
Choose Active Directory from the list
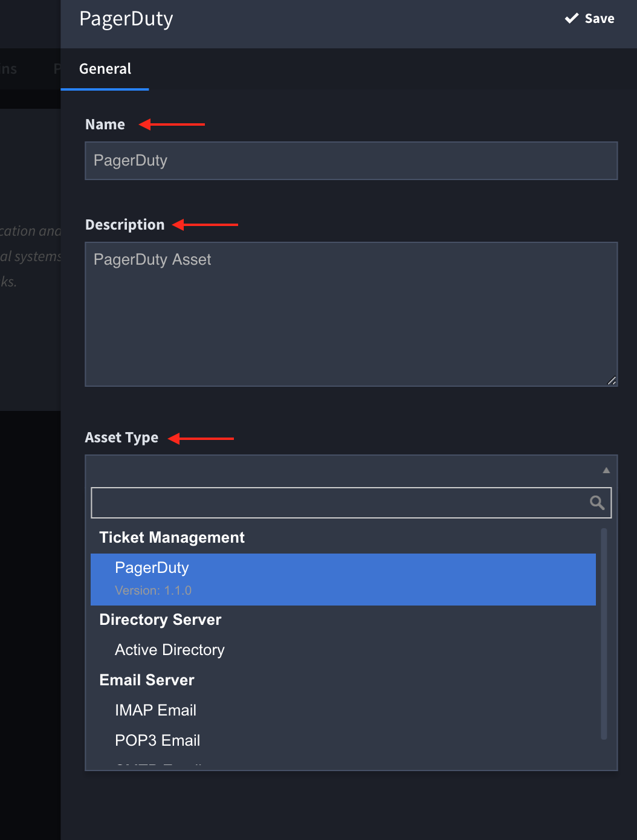click(x=170, y=650)
